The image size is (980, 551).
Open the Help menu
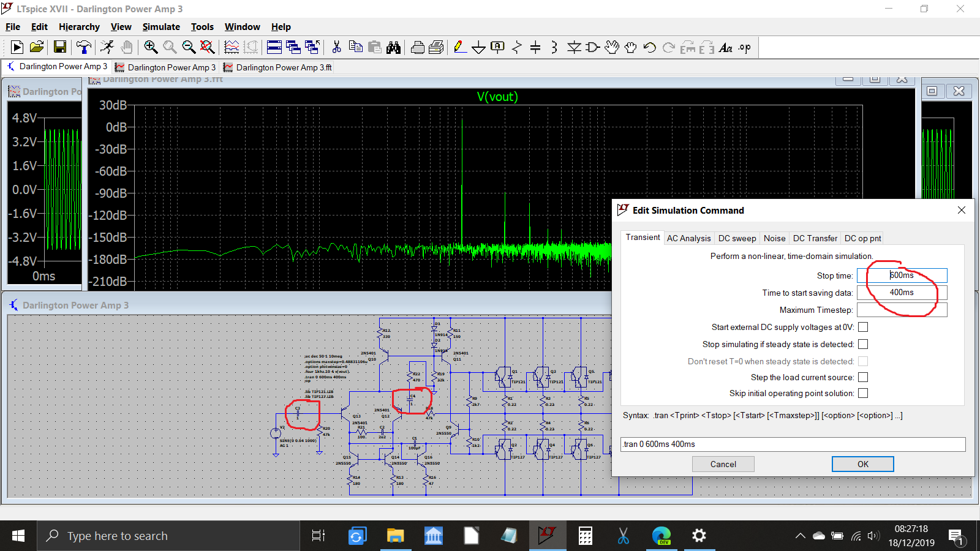(x=281, y=27)
